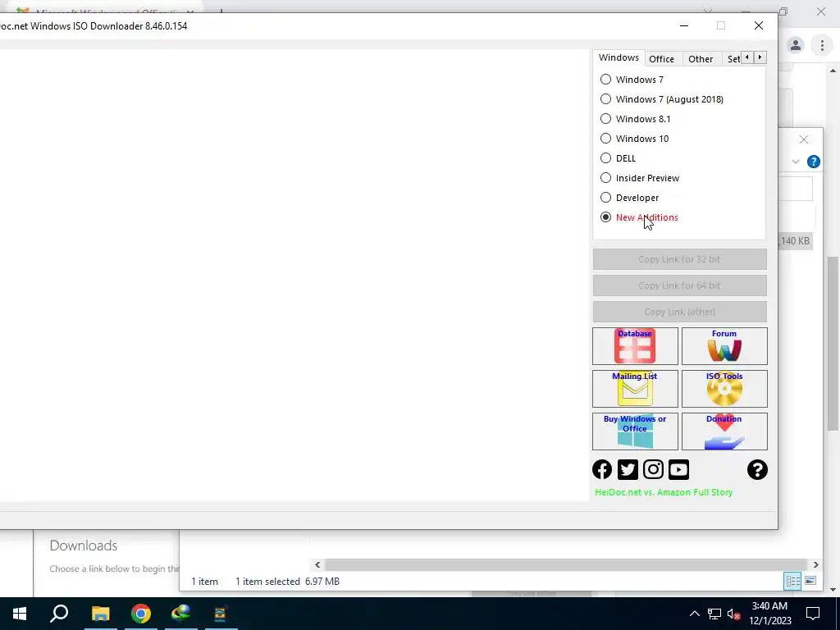Open the Forum icon button
840x630 pixels.
coord(724,346)
